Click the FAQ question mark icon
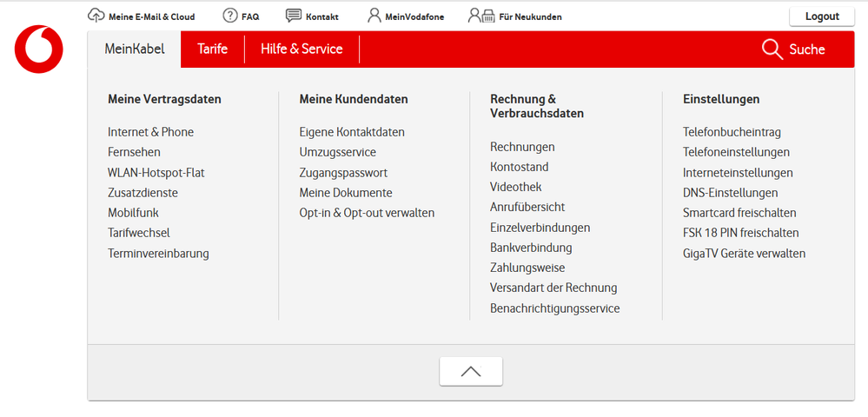868x417 pixels. (230, 16)
